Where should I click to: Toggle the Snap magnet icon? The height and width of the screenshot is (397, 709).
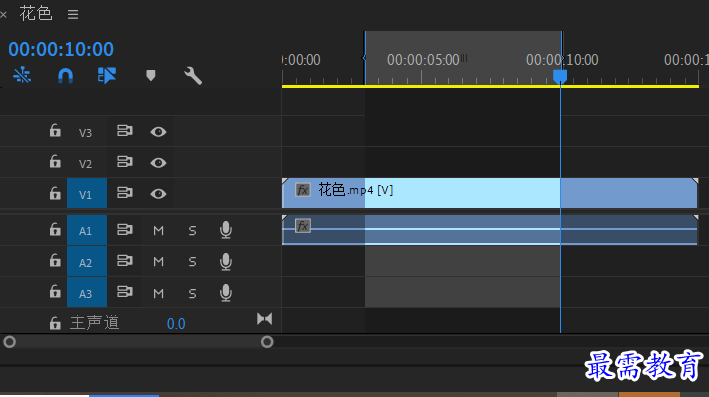coord(66,76)
